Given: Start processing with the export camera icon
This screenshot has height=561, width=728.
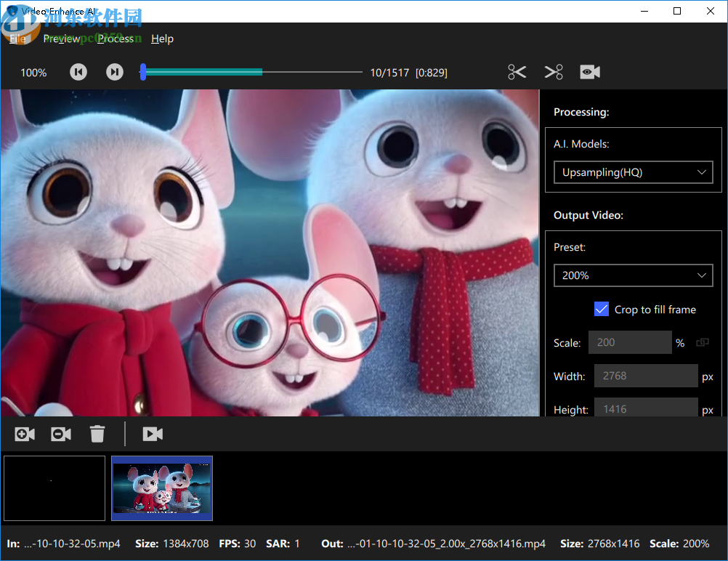Looking at the screenshot, I should tap(153, 434).
